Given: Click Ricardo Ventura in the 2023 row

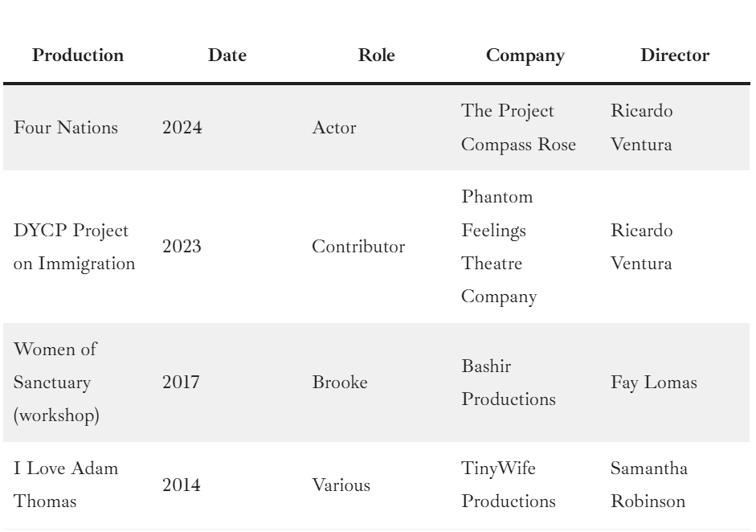Looking at the screenshot, I should [x=642, y=247].
